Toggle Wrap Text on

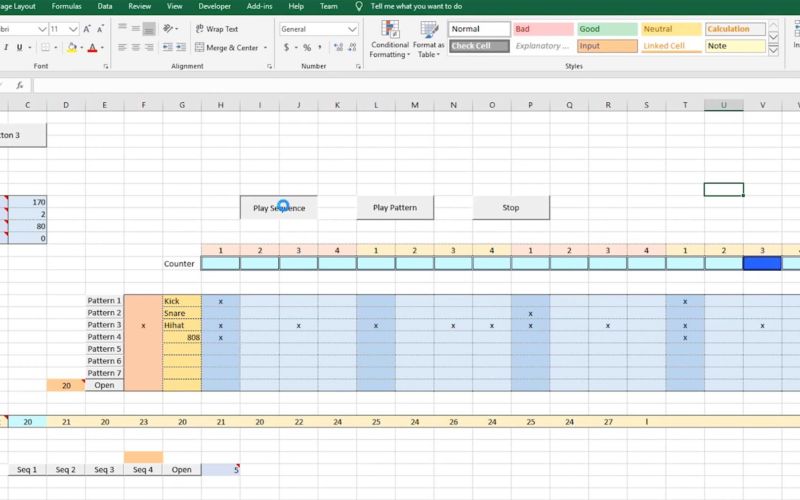pyautogui.click(x=215, y=29)
